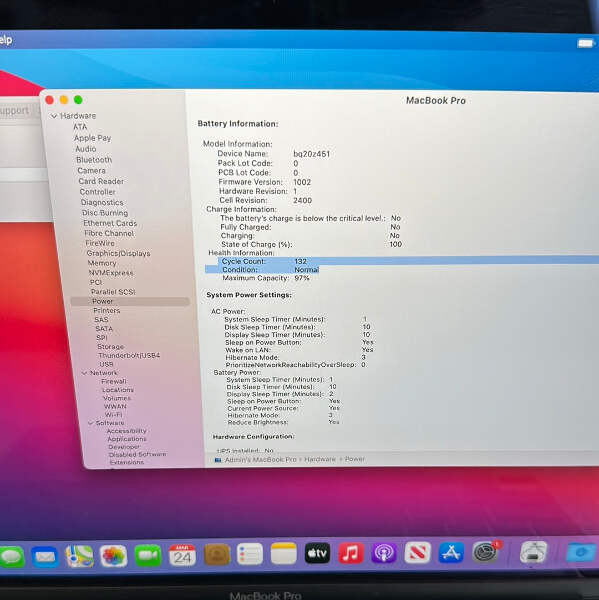Viewport: 599px width, 600px height.
Task: Select Thunderbolt/USB4 in the sidebar
Action: pos(129,355)
